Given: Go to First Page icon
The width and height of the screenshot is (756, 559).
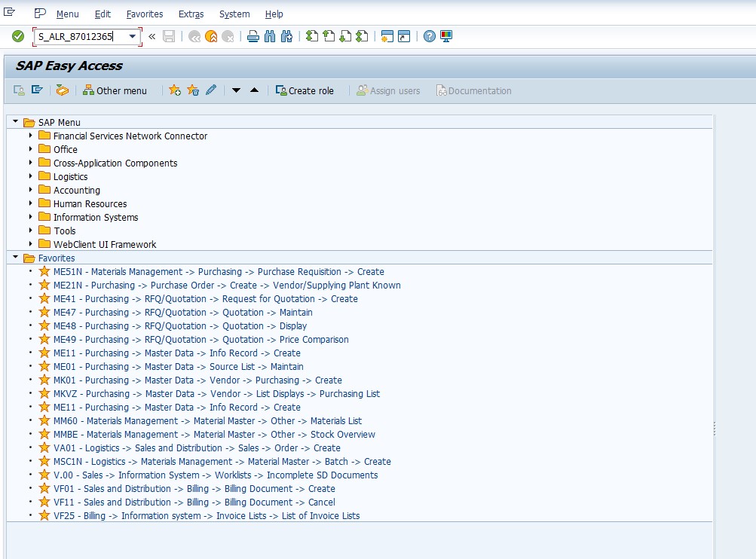Looking at the screenshot, I should 312,36.
